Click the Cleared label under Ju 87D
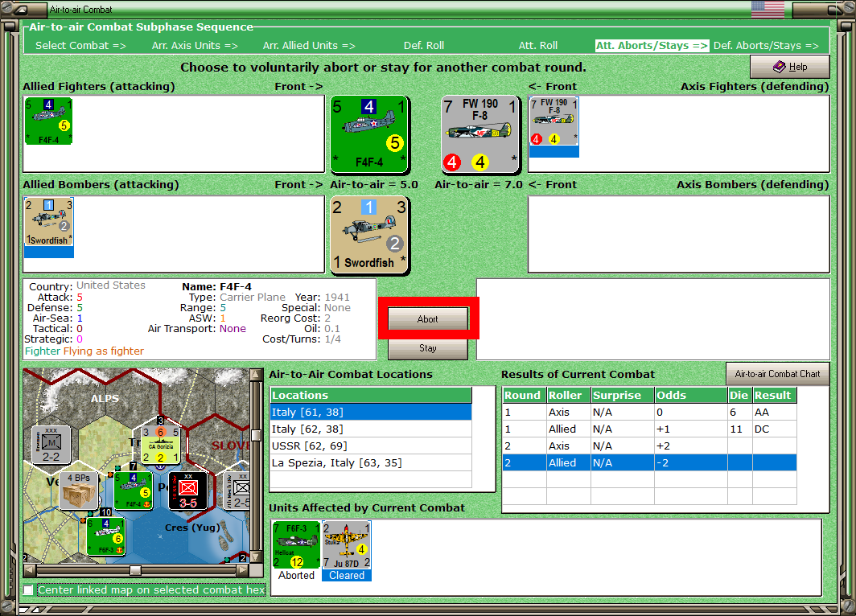 [x=347, y=576]
